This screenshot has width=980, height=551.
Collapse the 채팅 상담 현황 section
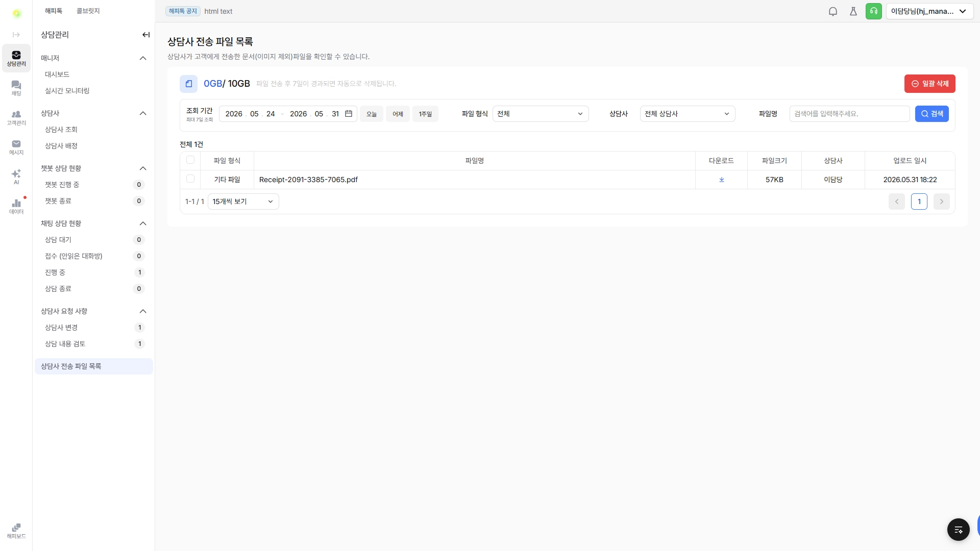(x=143, y=223)
